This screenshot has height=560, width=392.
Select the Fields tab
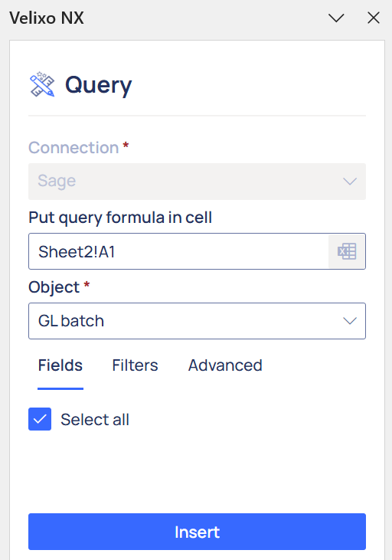60,365
